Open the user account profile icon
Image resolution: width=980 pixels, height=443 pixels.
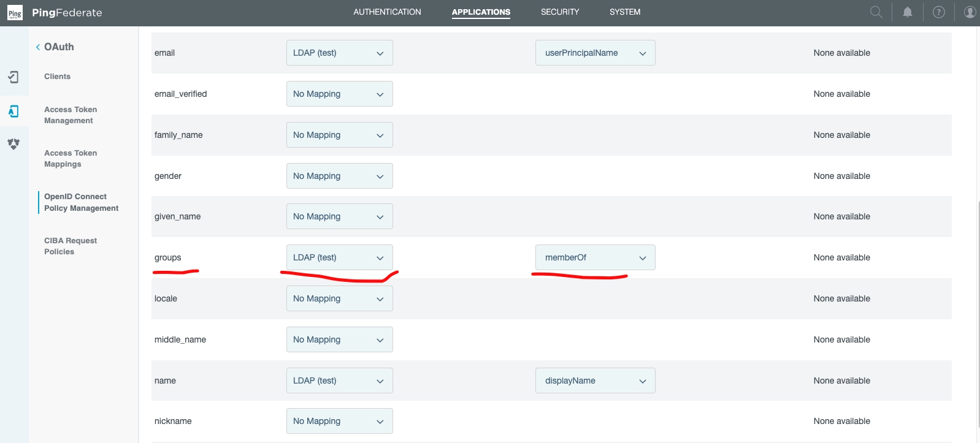970,12
